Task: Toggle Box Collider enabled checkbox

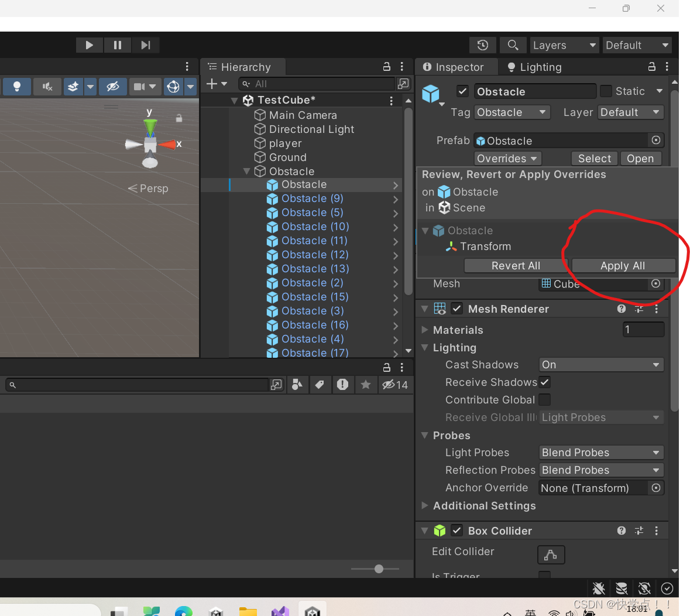Action: pyautogui.click(x=456, y=531)
